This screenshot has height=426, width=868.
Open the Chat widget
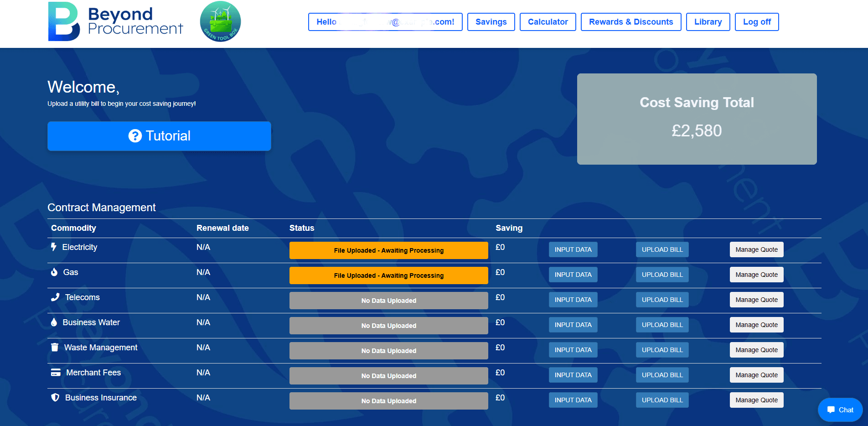click(839, 410)
